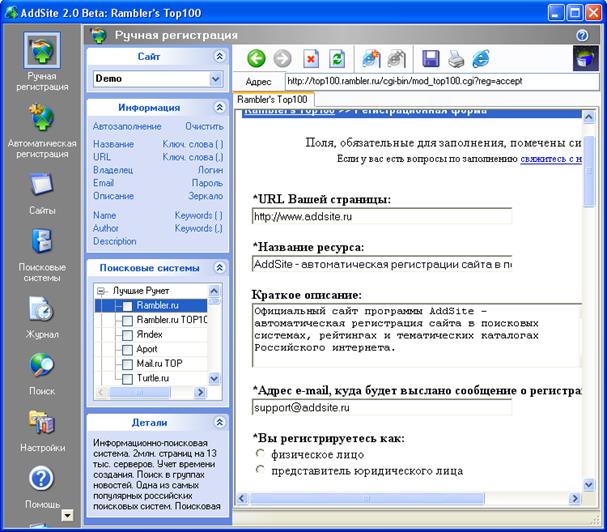Open the Журнал log
Viewport: 607px width, 532px height.
pyautogui.click(x=42, y=317)
